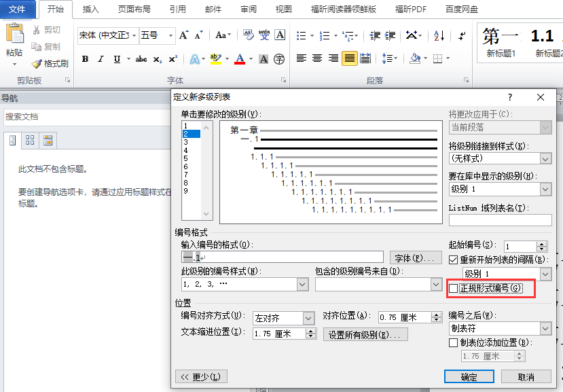Screen dimensions: 563x392
Task: Switch to the 视图 tab
Action: coord(284,10)
